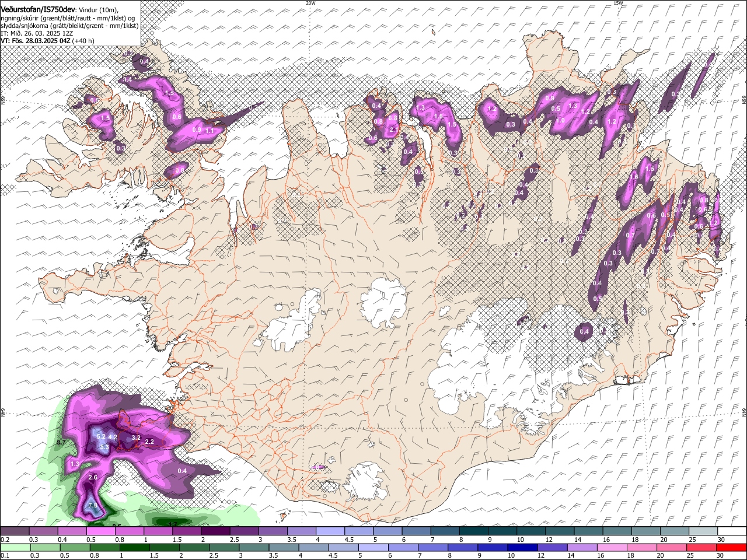
Task: Click the red lower legend swatch after 30
Action: click(732, 547)
